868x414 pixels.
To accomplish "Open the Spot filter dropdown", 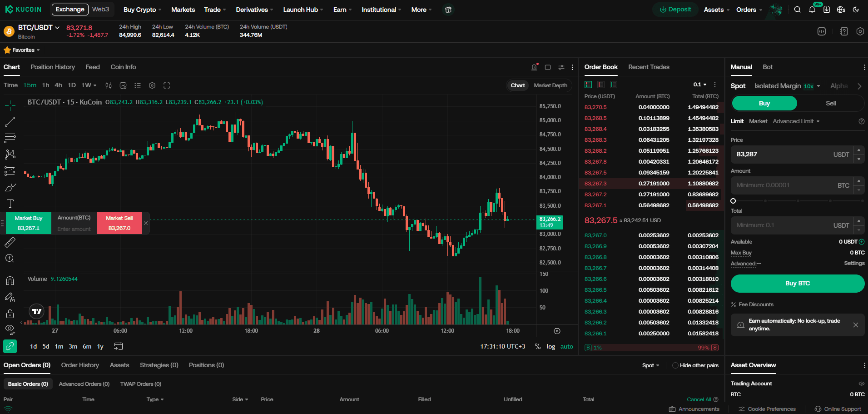I will pyautogui.click(x=650, y=365).
